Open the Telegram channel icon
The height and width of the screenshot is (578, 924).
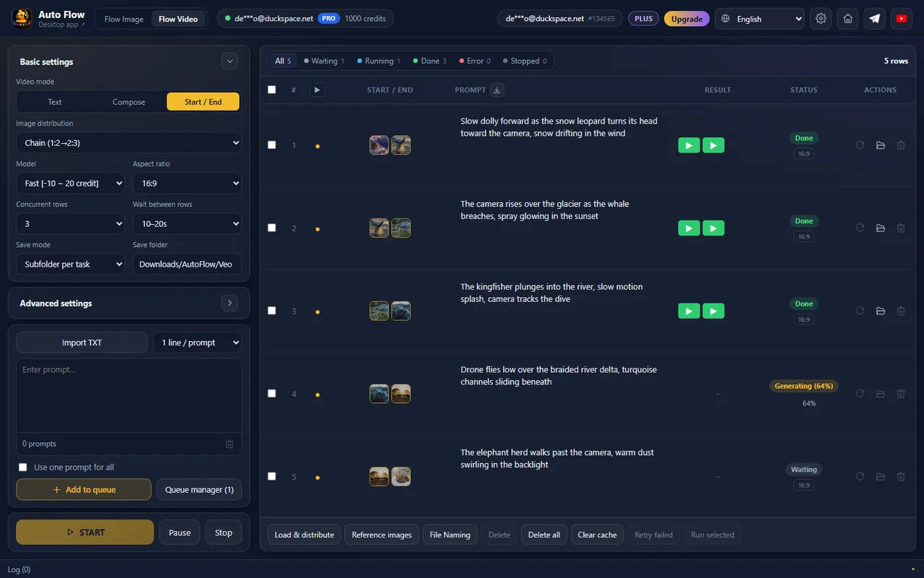coord(874,19)
